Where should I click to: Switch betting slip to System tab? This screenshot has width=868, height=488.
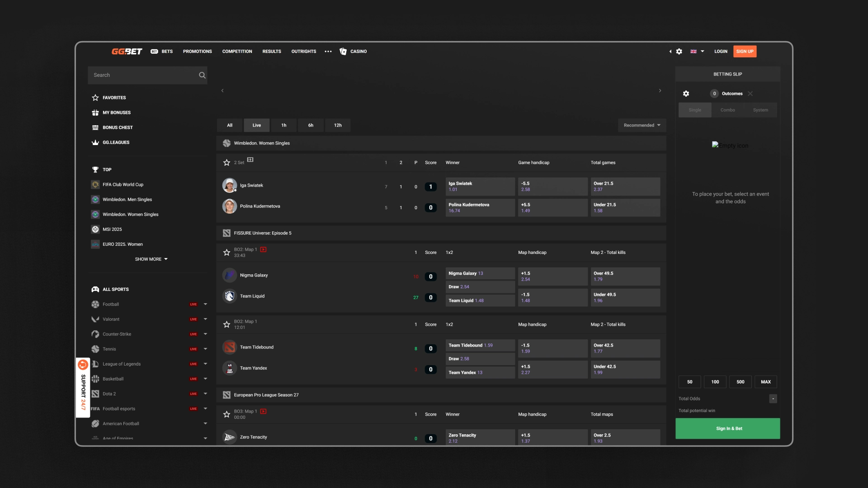[760, 110]
